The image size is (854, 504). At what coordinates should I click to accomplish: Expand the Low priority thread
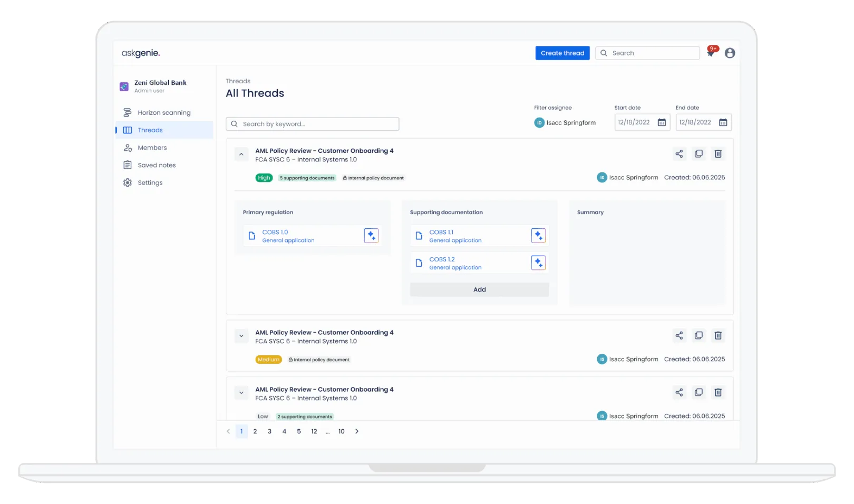(x=241, y=393)
